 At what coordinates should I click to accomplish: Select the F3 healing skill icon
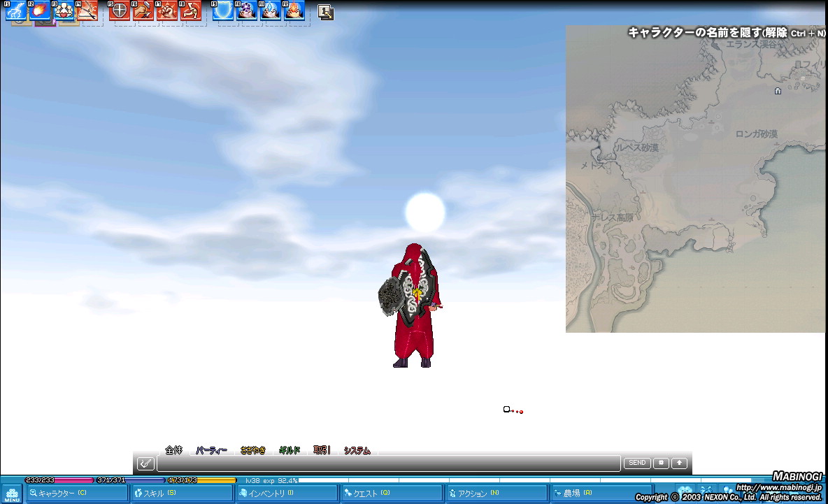pos(64,11)
